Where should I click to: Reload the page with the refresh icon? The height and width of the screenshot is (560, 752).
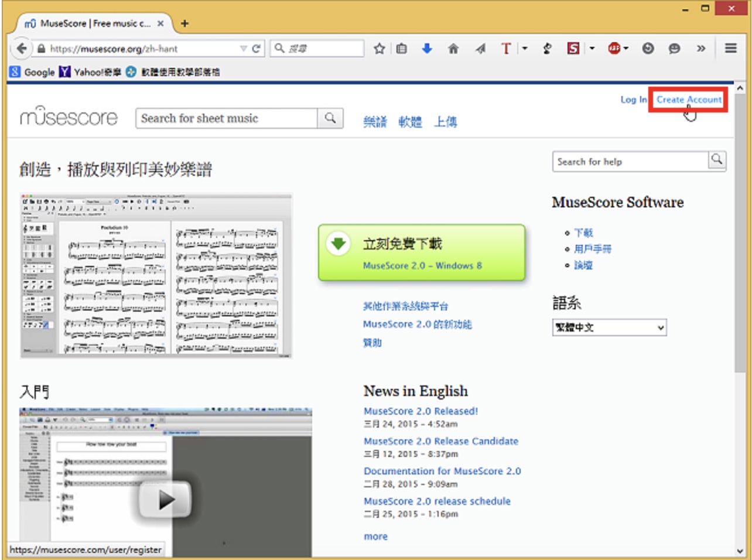(256, 49)
